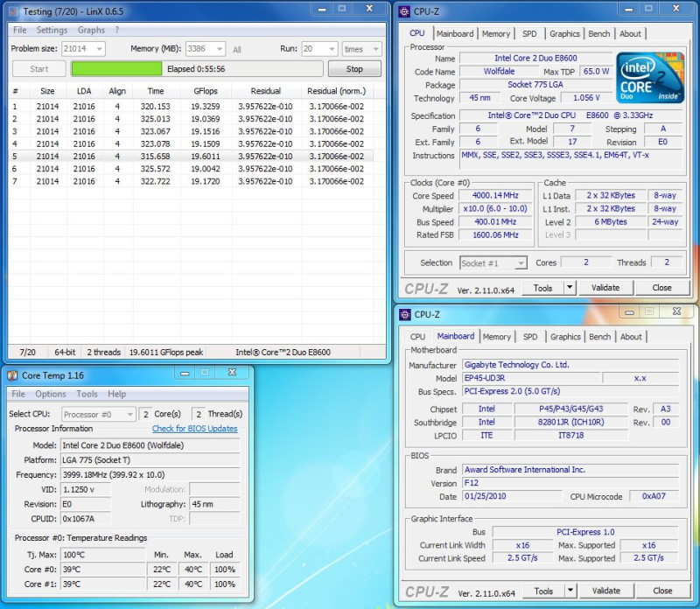Switch to Mainboard tab in upper CPU-Z
The height and width of the screenshot is (609, 700).
click(455, 33)
